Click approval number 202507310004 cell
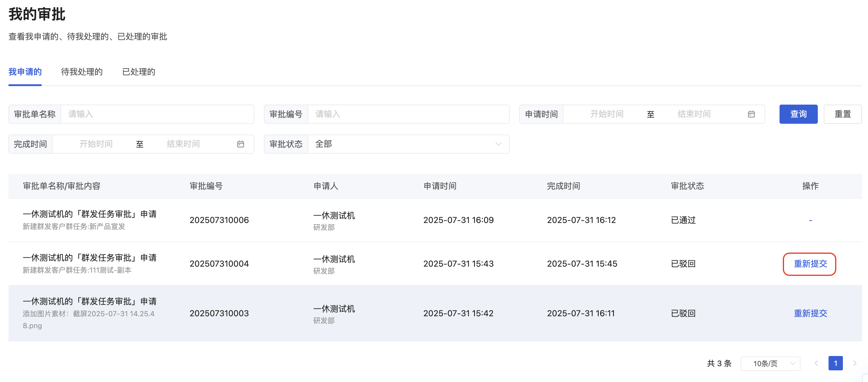Image resolution: width=868 pixels, height=382 pixels. coord(219,264)
